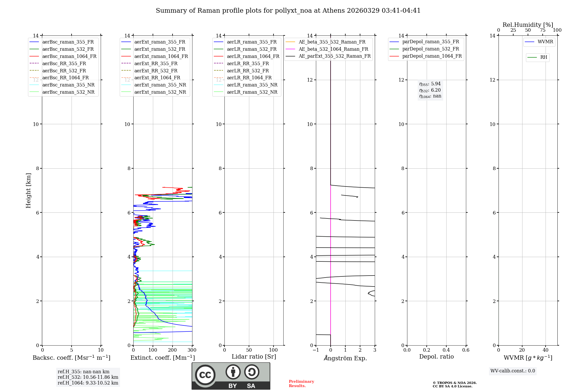Click the Rel.Humidity top axis label

[x=528, y=25]
